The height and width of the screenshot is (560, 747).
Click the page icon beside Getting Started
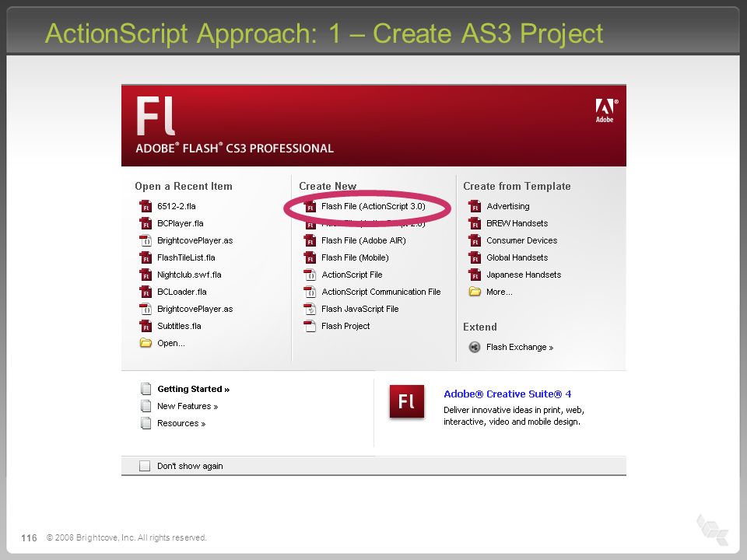coord(146,389)
